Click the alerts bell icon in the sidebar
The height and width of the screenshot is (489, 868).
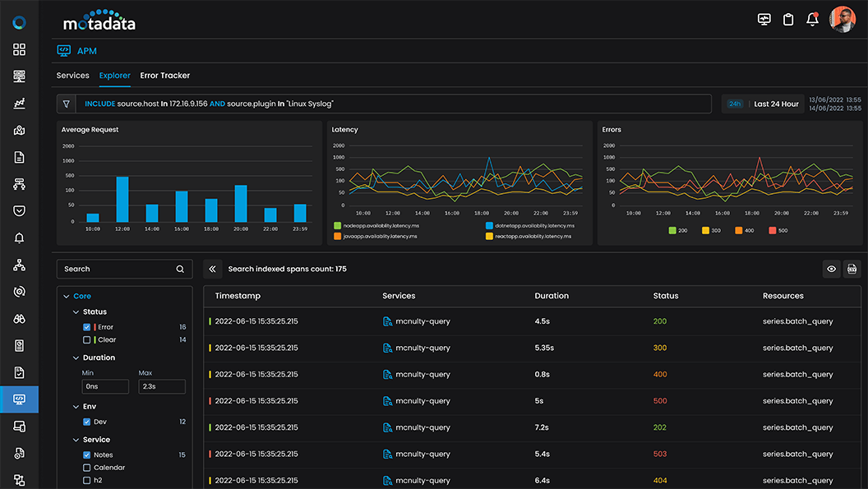(x=18, y=238)
